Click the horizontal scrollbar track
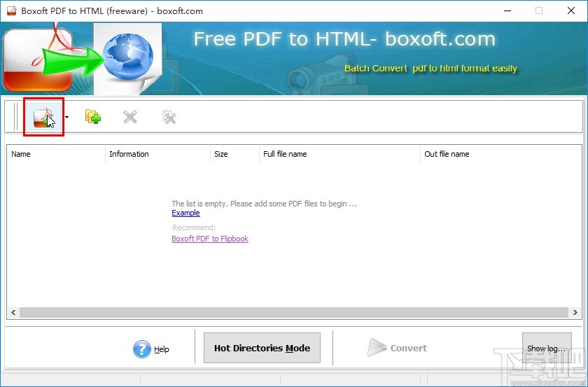 (x=294, y=312)
